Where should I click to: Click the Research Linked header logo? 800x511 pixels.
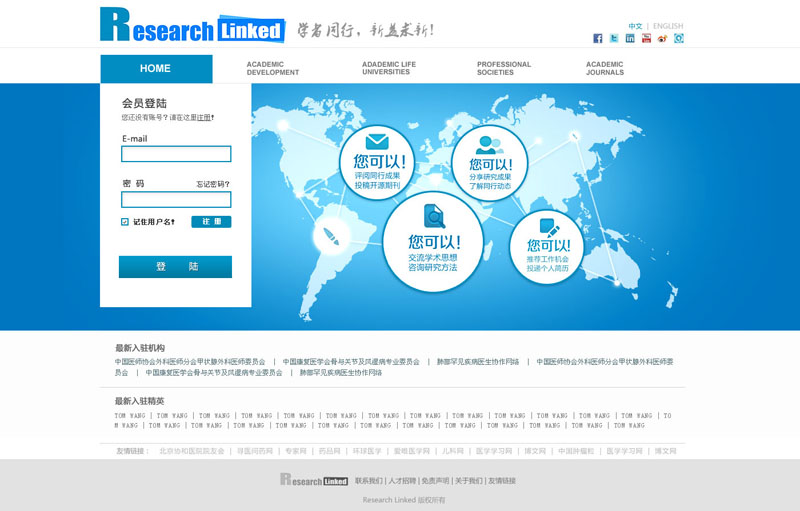pos(192,24)
